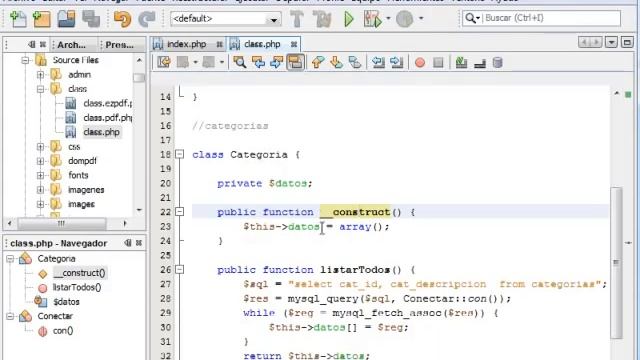Click the Shift Line Left icon
This screenshot has width=640, height=360.
click(x=378, y=62)
